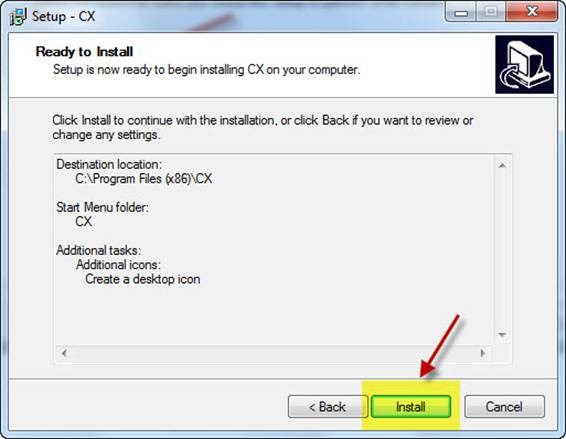Screen dimensions: 566x439
Task: Click the horizontal scrollbar track
Action: pos(273,353)
